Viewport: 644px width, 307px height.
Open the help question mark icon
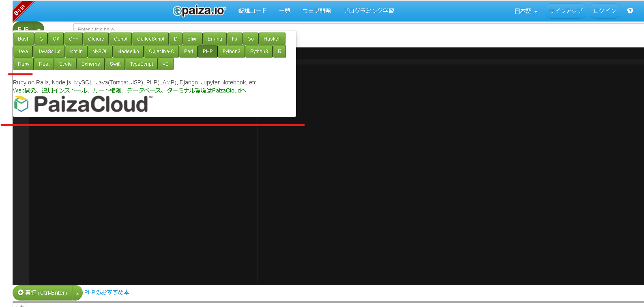(x=630, y=11)
